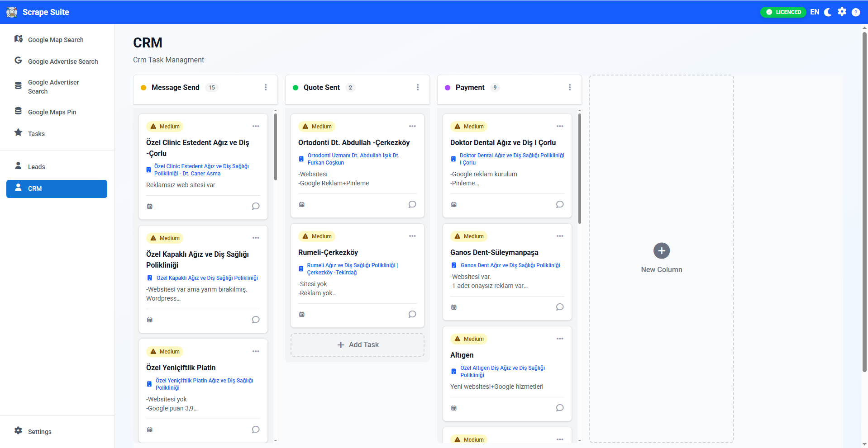
Task: Add Task to the Quote Sent column
Action: 358,345
